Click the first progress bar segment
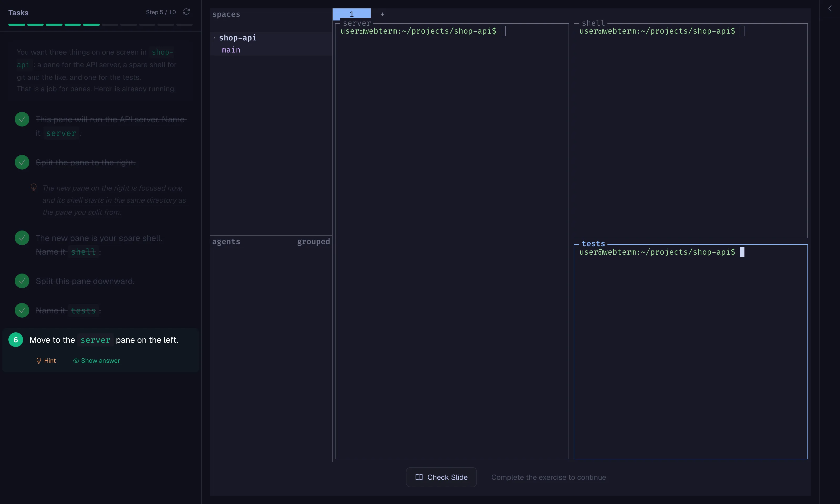 tap(17, 25)
